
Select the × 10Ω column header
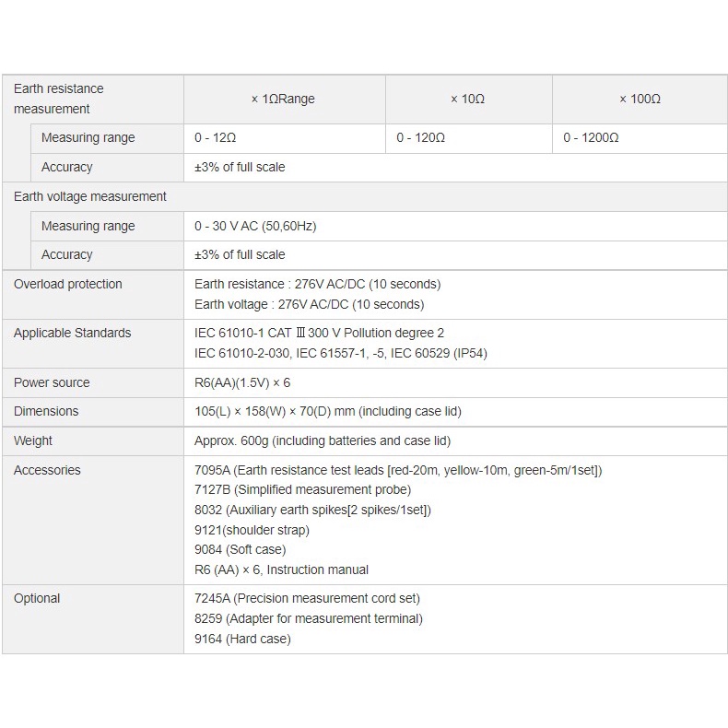pos(468,99)
